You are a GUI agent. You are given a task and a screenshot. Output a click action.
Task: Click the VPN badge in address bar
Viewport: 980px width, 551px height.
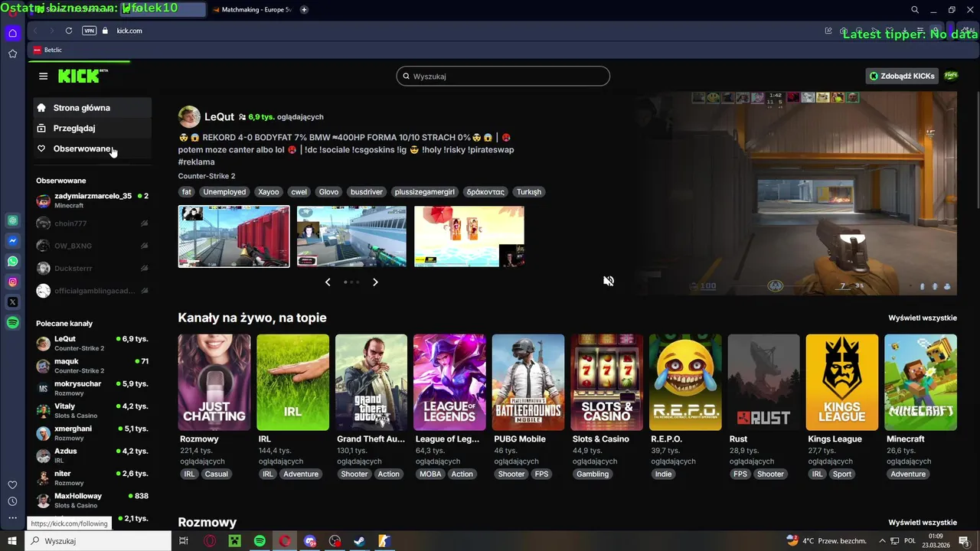pyautogui.click(x=89, y=31)
